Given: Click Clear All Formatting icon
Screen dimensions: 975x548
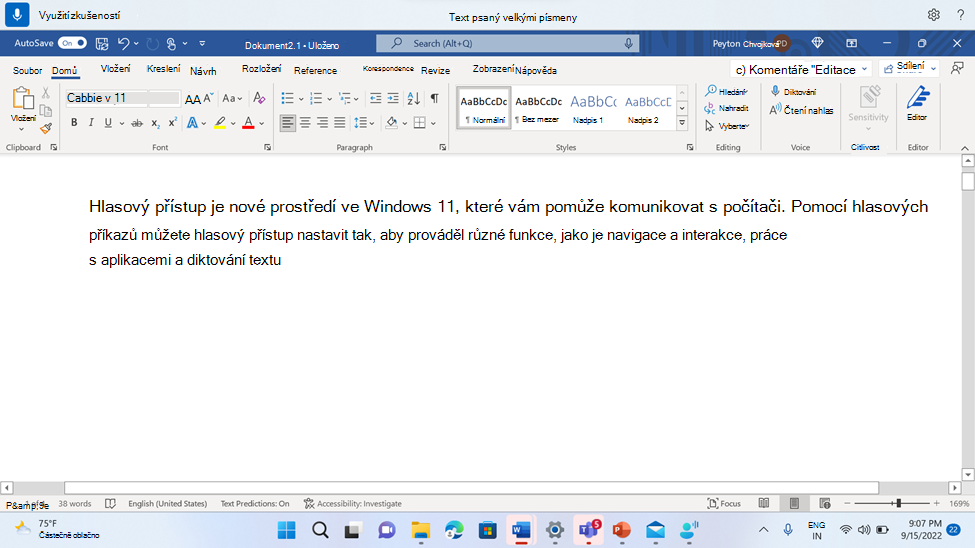Looking at the screenshot, I should 259,98.
